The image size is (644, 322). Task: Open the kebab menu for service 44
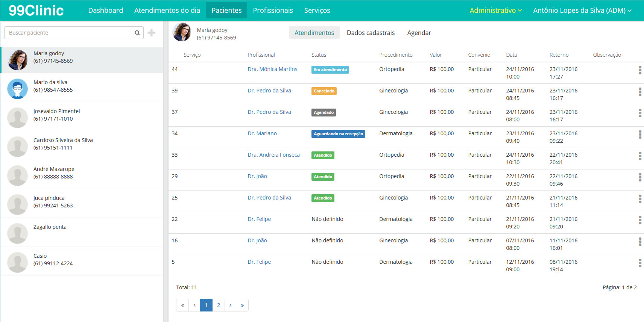point(640,70)
